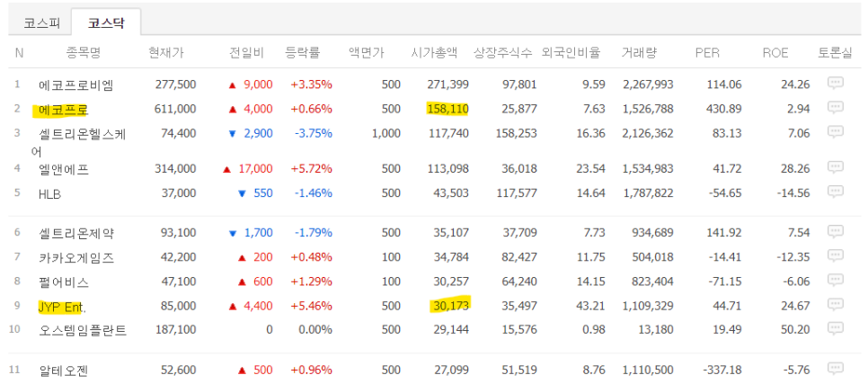Open the 엘앤에프 stock link
The image size is (868, 384).
click(x=64, y=169)
